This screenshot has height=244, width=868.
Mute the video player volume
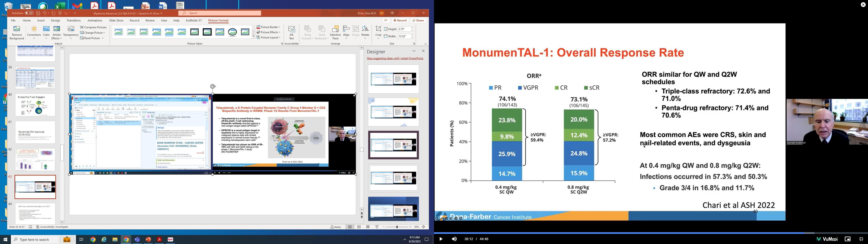(x=454, y=239)
